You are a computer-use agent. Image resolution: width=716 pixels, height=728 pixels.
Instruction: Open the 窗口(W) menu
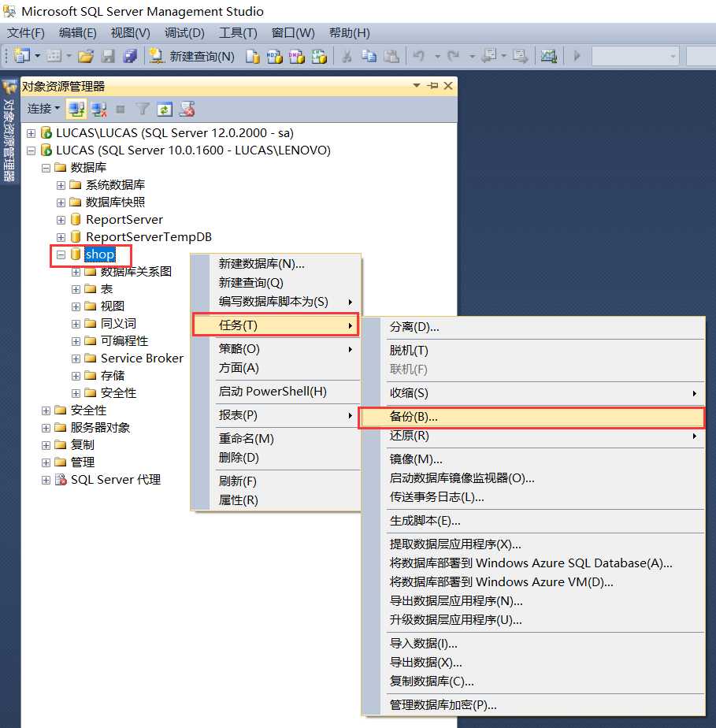293,33
